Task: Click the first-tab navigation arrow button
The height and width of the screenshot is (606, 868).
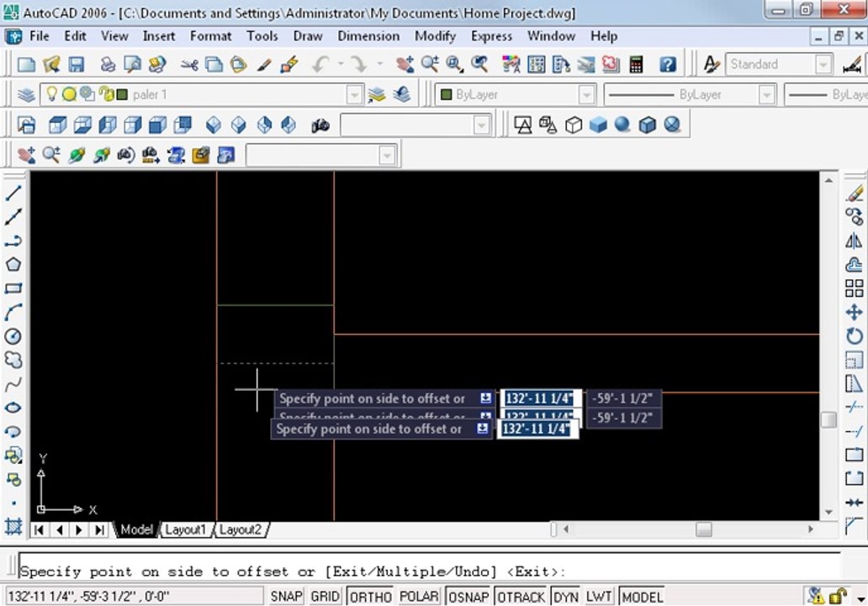Action: (x=39, y=530)
